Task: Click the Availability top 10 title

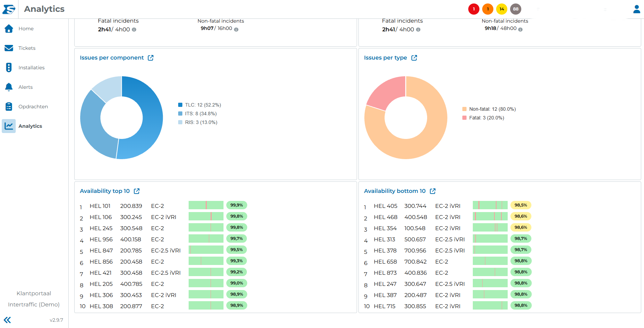Action: (105, 191)
